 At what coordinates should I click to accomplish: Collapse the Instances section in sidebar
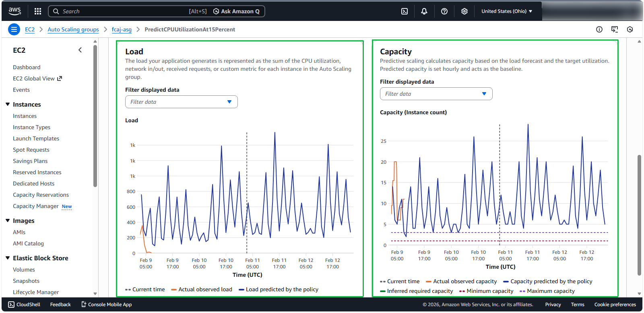click(x=8, y=104)
